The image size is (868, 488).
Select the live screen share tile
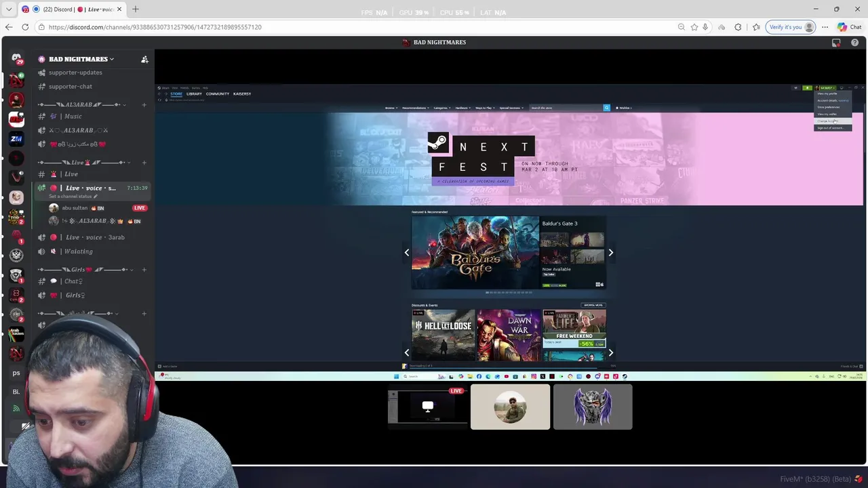[428, 407]
